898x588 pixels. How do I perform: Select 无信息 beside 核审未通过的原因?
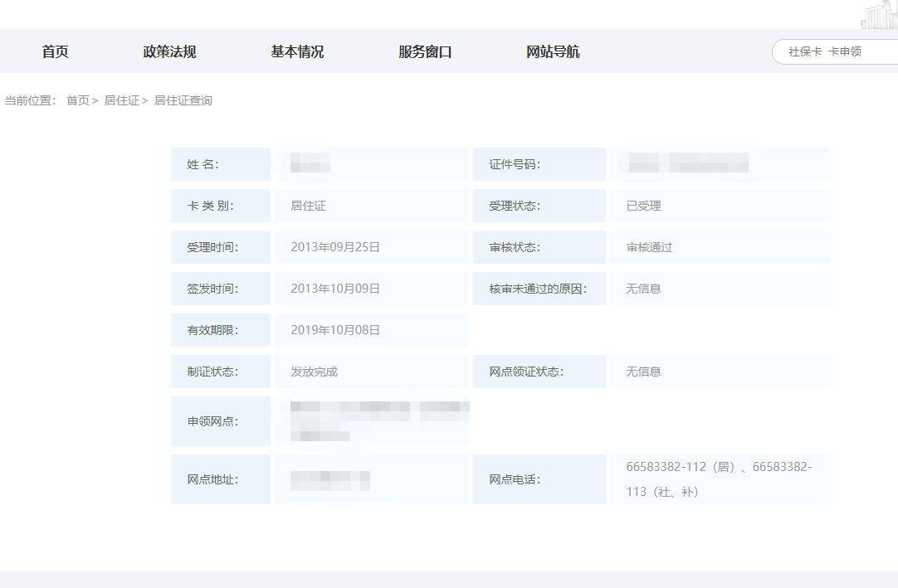coord(644,289)
